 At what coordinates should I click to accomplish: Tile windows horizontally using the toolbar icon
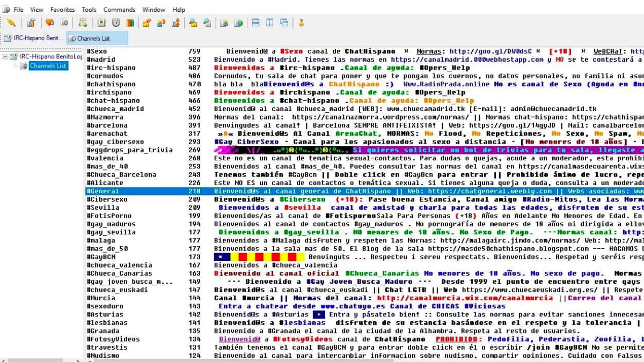coord(255,23)
